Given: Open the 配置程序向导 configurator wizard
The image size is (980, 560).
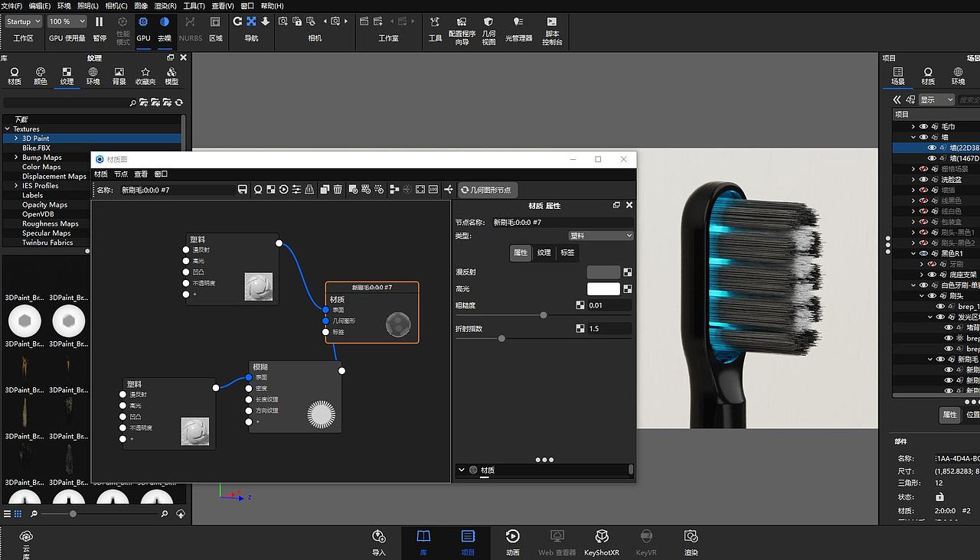Looking at the screenshot, I should tap(462, 31).
